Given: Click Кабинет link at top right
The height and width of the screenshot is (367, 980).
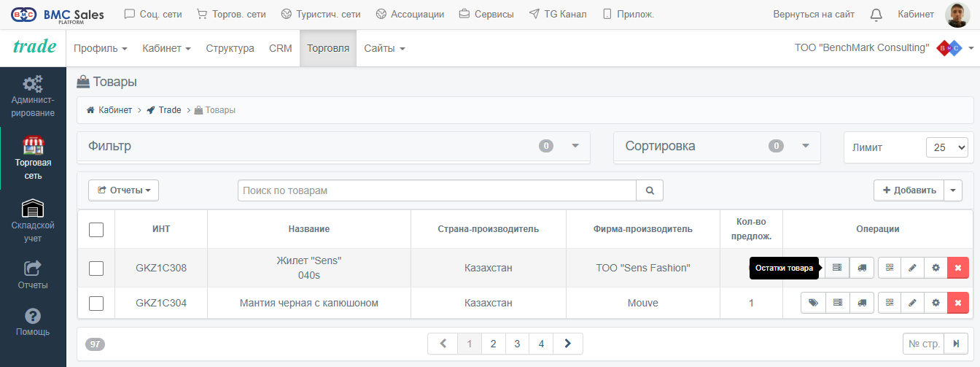Looking at the screenshot, I should coord(916,14).
